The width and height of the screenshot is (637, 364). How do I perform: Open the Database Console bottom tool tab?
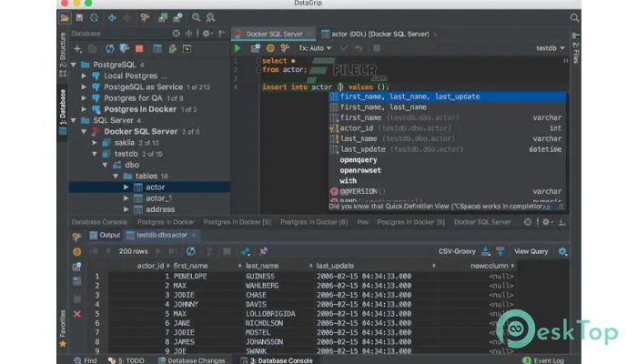click(277, 360)
